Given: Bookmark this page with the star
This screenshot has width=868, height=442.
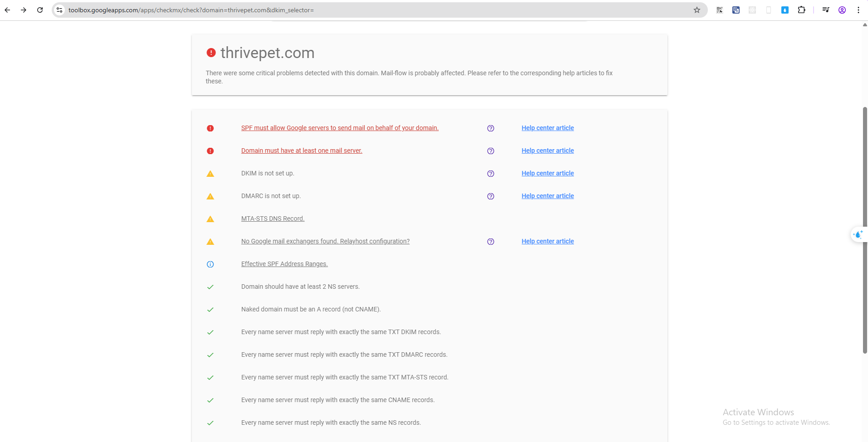Looking at the screenshot, I should [697, 10].
